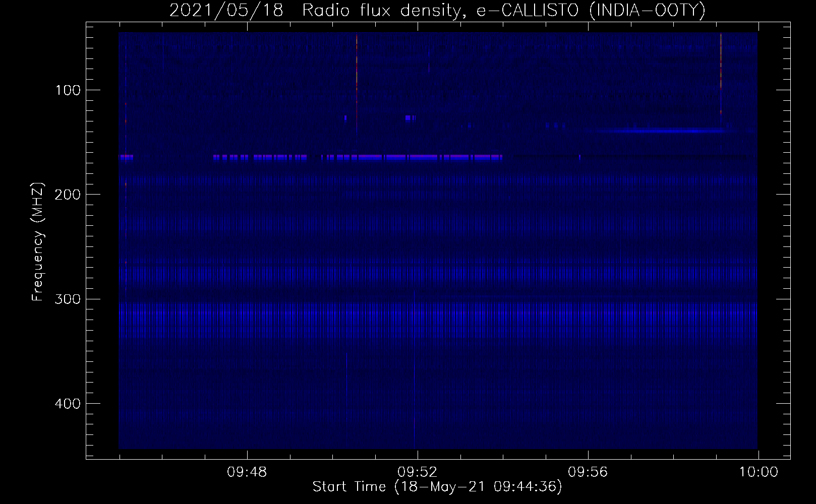Viewport: 816px width, 504px height.
Task: Click the 09:48 time tick label
Action: (x=247, y=472)
